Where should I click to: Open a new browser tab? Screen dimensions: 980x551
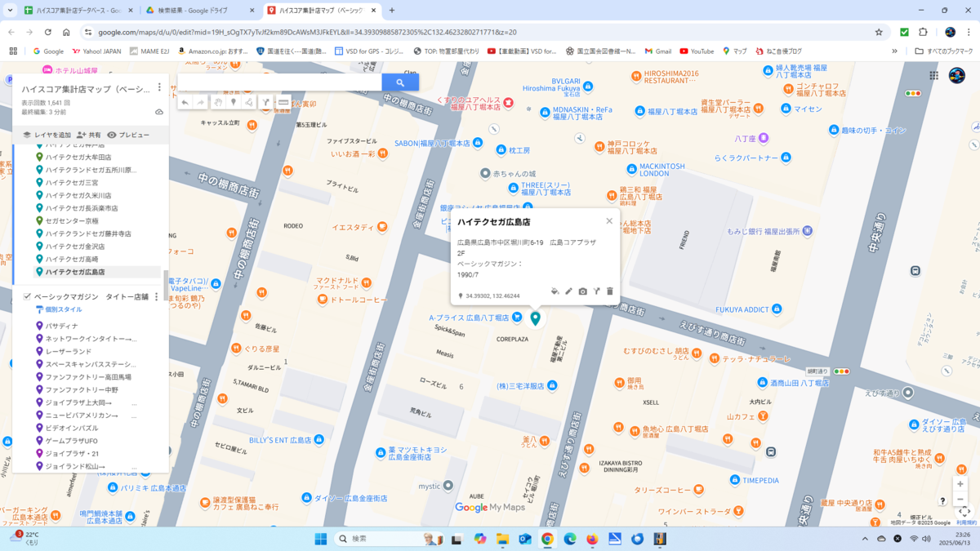[x=392, y=11]
